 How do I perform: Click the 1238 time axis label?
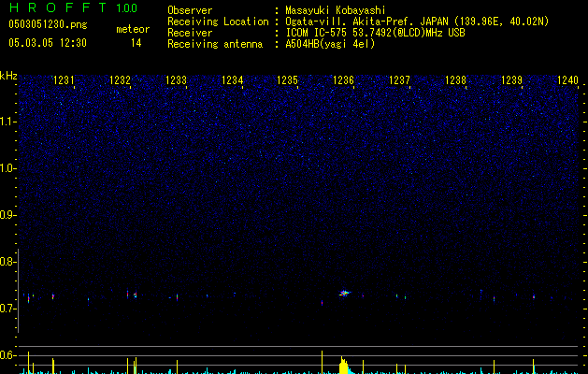tap(455, 79)
